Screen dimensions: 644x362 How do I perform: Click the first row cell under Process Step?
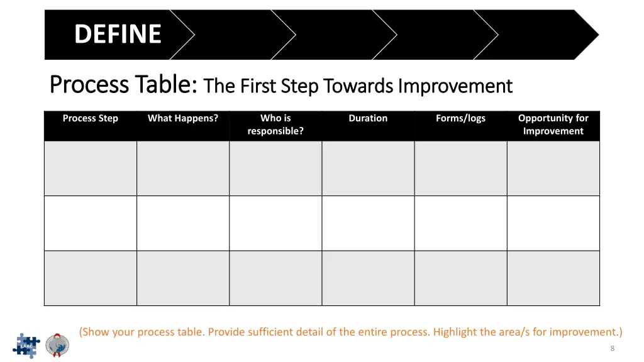[x=91, y=168]
